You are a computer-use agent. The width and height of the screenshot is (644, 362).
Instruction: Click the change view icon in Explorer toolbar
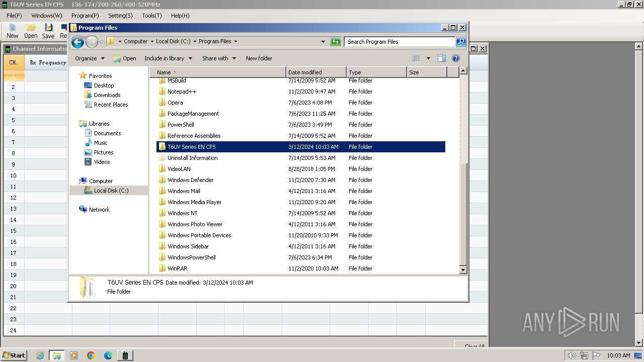pyautogui.click(x=416, y=58)
